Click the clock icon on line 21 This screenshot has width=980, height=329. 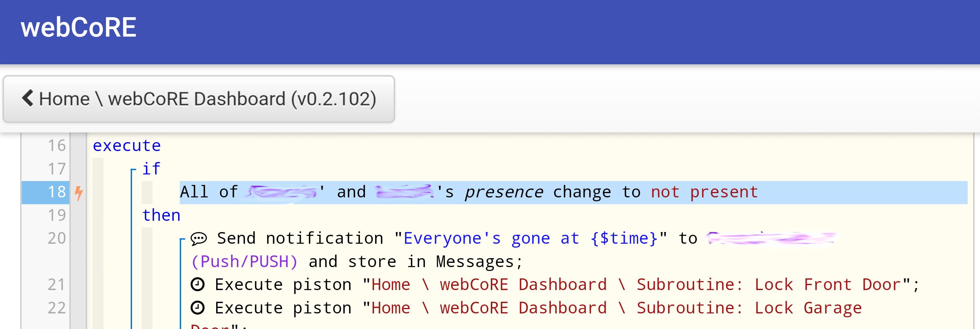[x=197, y=285]
